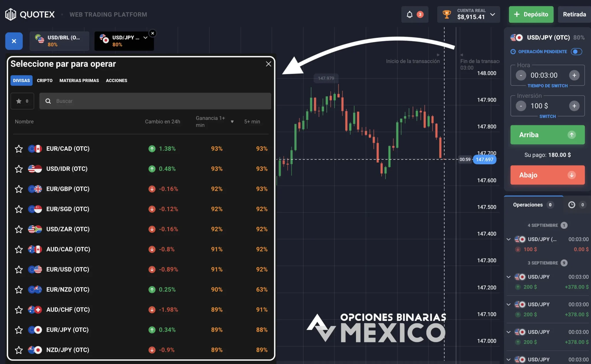Decrease the Hora time with minus
The height and width of the screenshot is (364, 591).
tap(521, 75)
